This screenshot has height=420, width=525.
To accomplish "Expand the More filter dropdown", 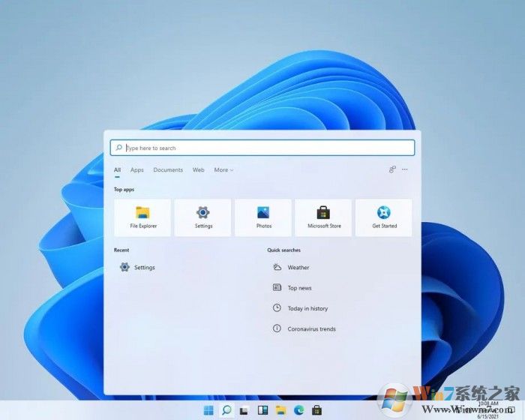I will tap(223, 170).
